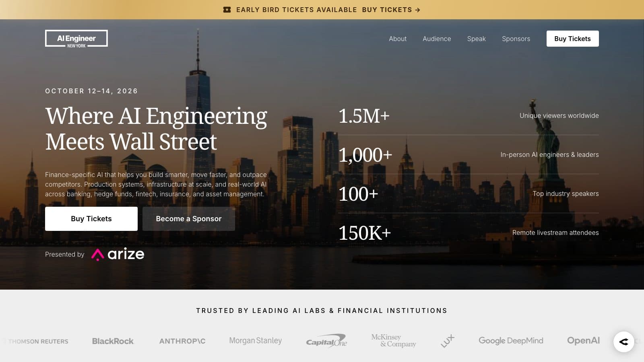The image size is (644, 362).
Task: Open the Speak menu item
Action: 477,39
